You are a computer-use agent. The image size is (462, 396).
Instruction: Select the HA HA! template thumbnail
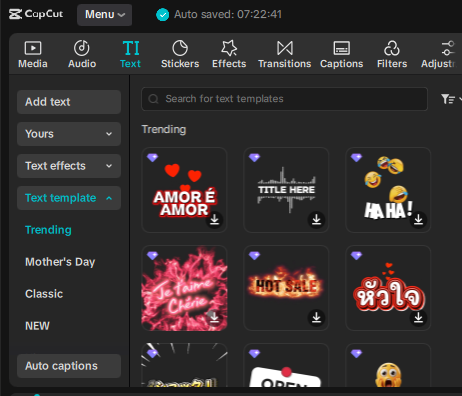(388, 190)
